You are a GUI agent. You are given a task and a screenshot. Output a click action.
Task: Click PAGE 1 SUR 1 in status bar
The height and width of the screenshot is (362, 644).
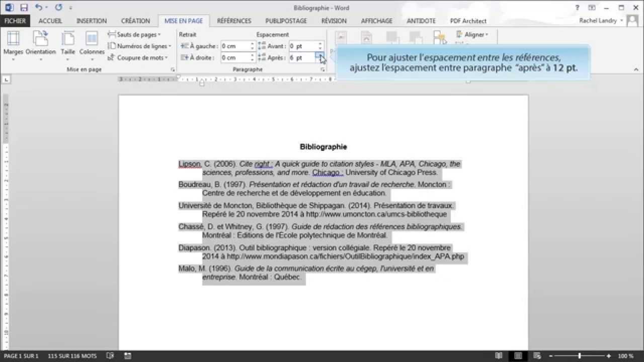click(x=21, y=356)
